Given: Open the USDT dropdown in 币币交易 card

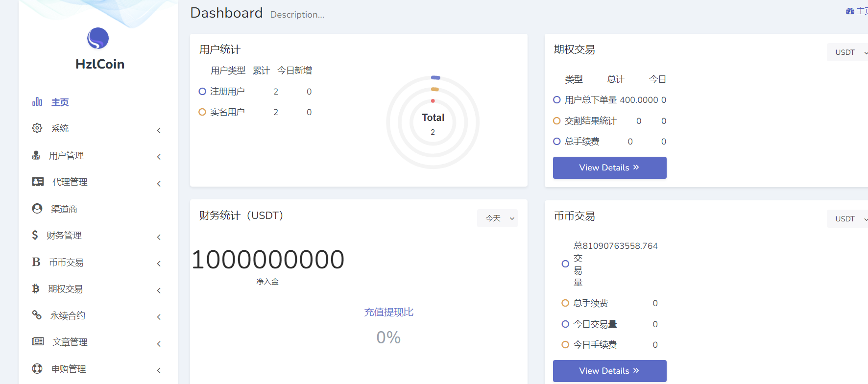Looking at the screenshot, I should click(847, 218).
